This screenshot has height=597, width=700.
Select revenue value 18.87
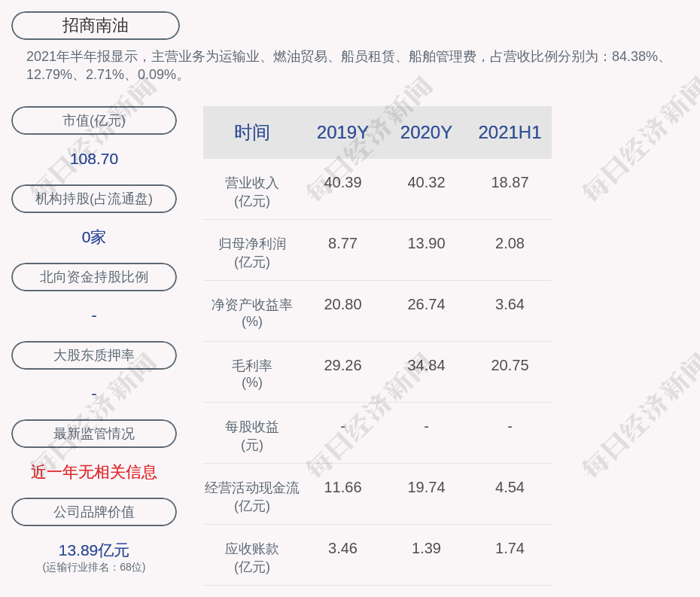(510, 183)
